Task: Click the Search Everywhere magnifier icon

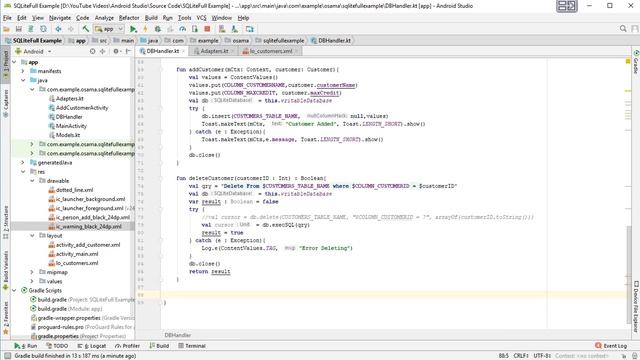Action: (x=623, y=29)
